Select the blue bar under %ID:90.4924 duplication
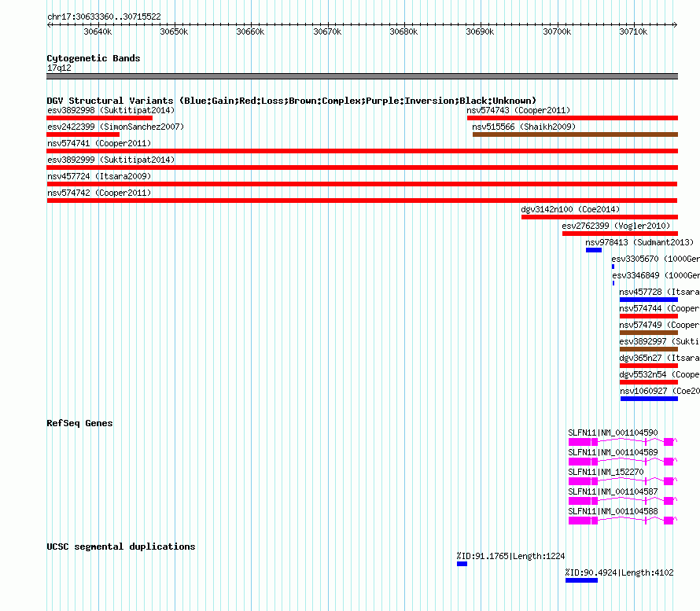Screen dimensions: 700x611 click(581, 580)
